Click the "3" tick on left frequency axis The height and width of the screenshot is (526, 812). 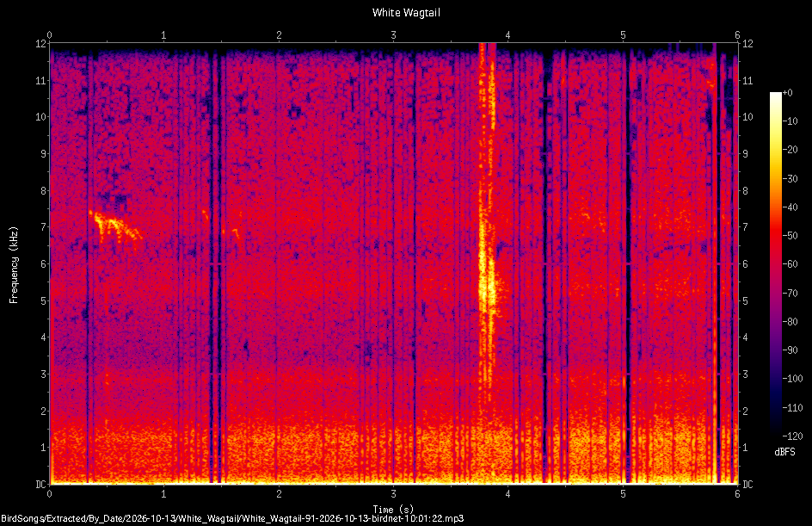click(44, 374)
